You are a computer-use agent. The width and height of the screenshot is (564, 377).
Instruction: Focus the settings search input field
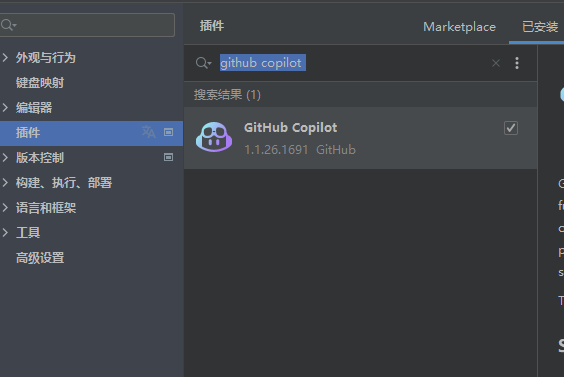pos(87,25)
